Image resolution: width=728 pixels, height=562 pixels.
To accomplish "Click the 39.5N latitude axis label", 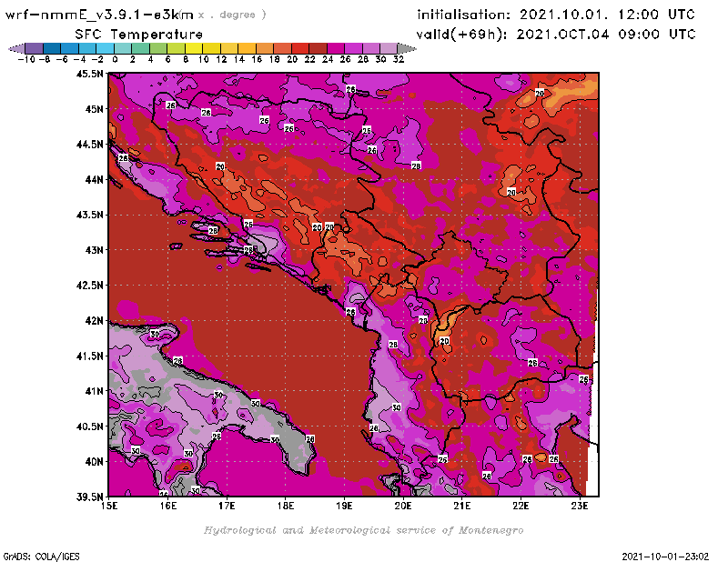I will click(89, 497).
